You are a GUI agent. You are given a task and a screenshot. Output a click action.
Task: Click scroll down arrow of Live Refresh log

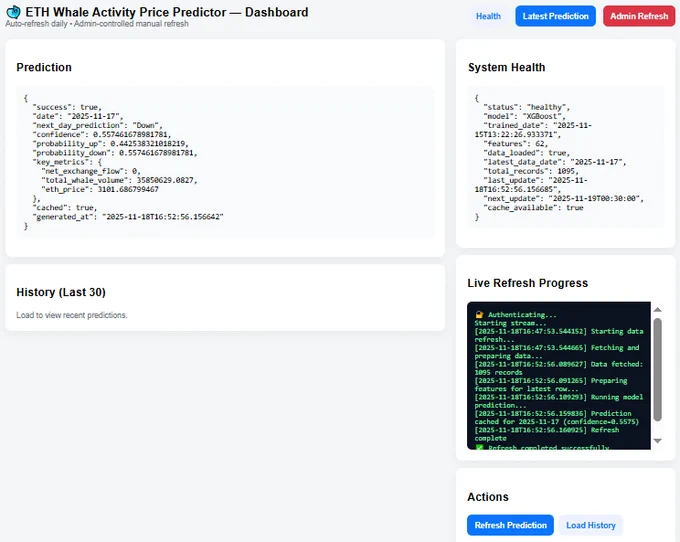coord(657,441)
